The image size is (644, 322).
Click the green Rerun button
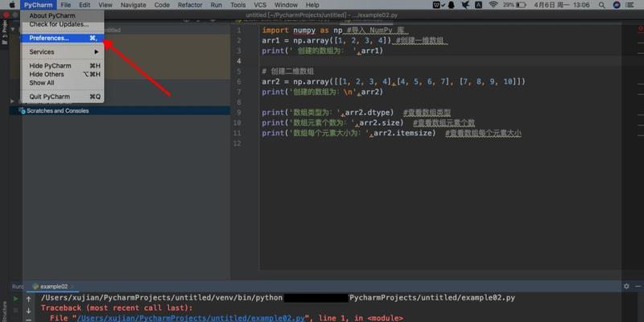(15, 299)
